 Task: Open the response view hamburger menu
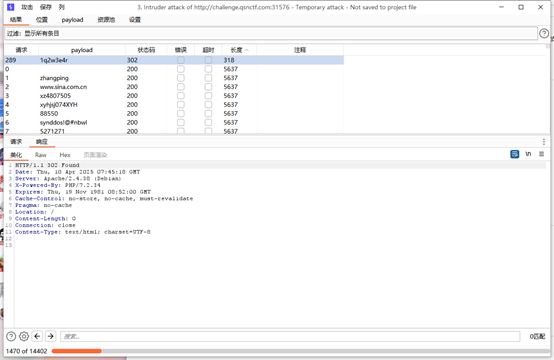(541, 154)
